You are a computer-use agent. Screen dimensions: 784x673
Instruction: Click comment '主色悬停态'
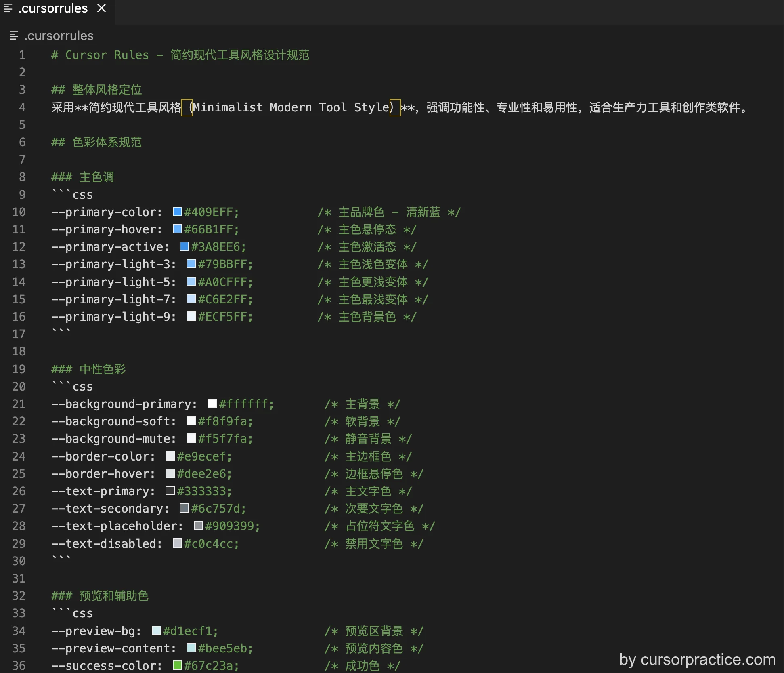367,229
